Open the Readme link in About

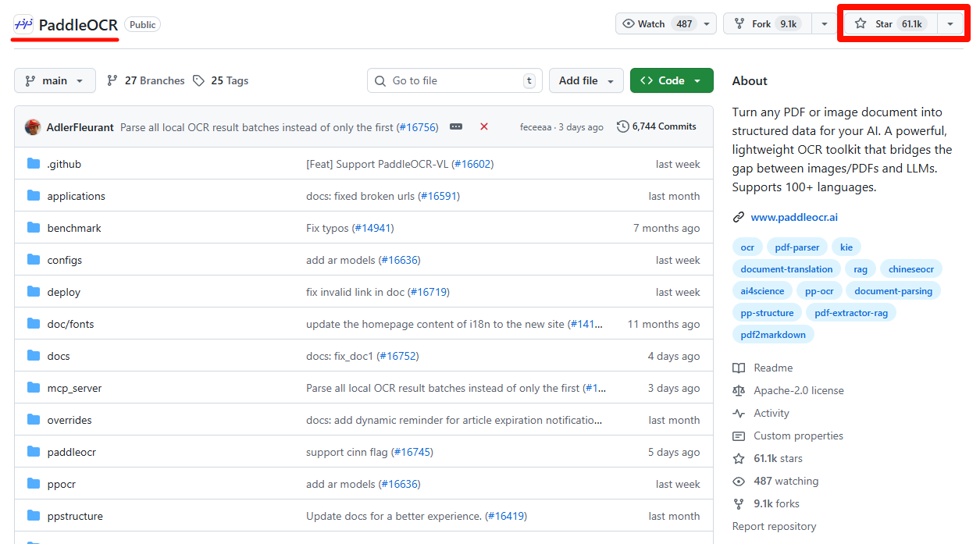coord(772,368)
